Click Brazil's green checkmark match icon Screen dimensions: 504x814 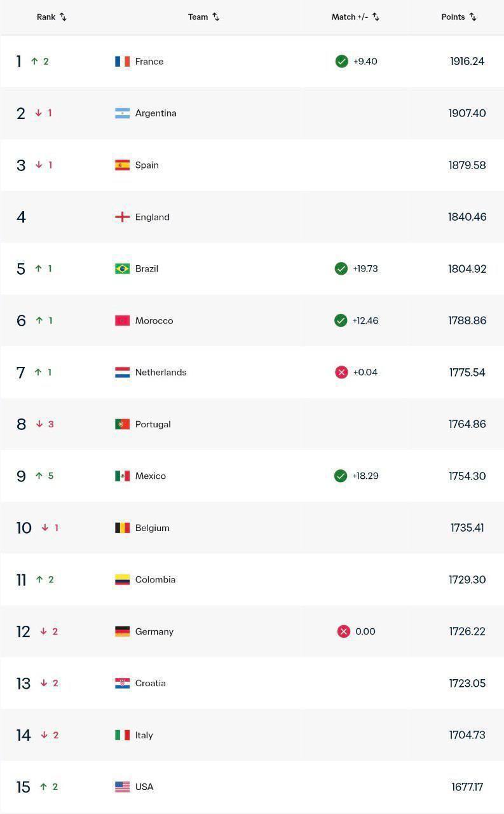coord(341,268)
